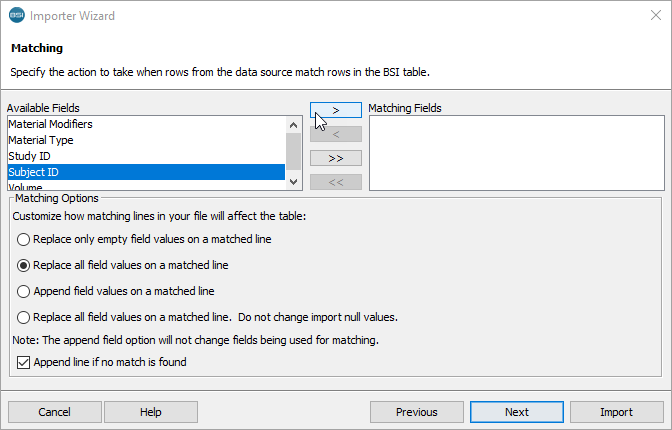Select Replace only empty field values option
The width and height of the screenshot is (672, 430).
point(24,240)
